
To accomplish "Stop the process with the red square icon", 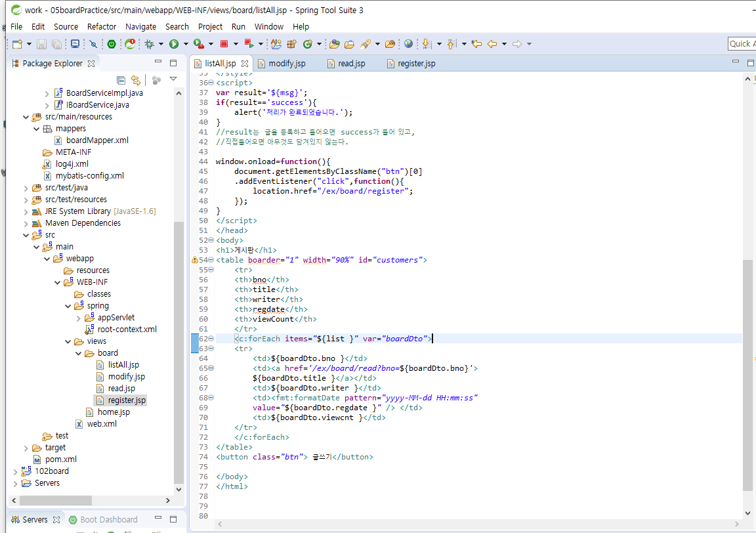I will [x=224, y=44].
